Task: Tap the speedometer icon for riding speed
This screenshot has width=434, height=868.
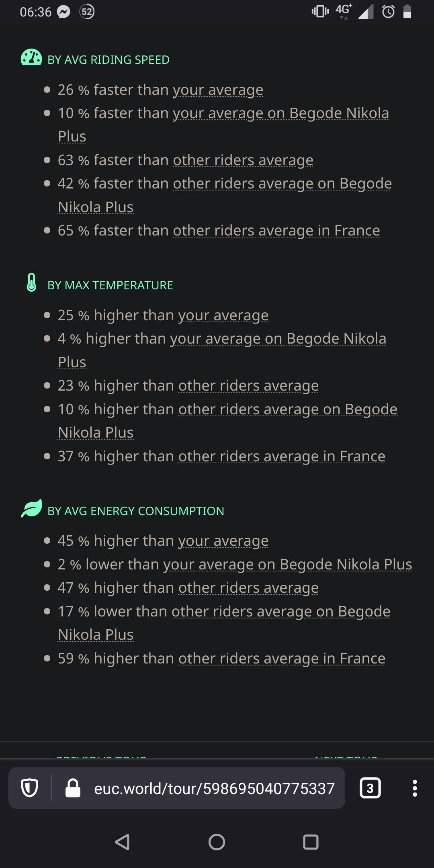Action: [31, 57]
